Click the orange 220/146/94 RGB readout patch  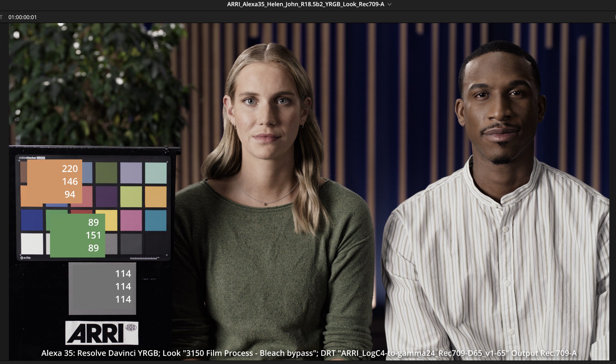point(54,181)
